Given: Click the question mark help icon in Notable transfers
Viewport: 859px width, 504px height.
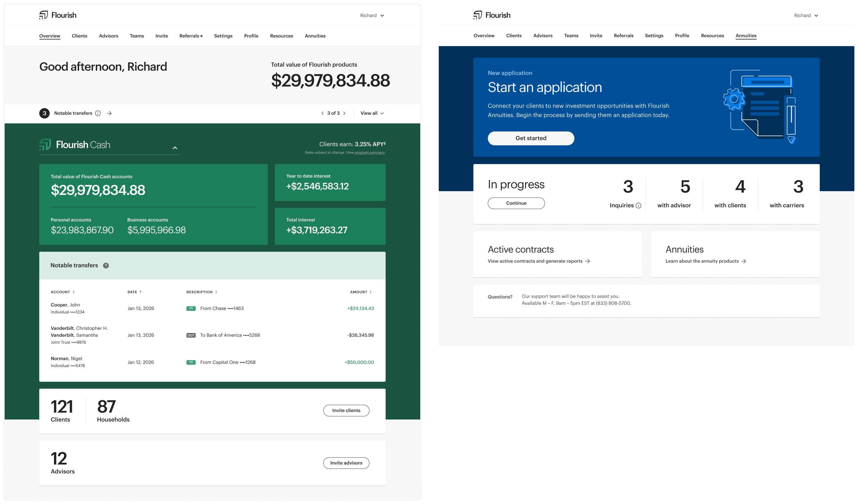Looking at the screenshot, I should 106,266.
